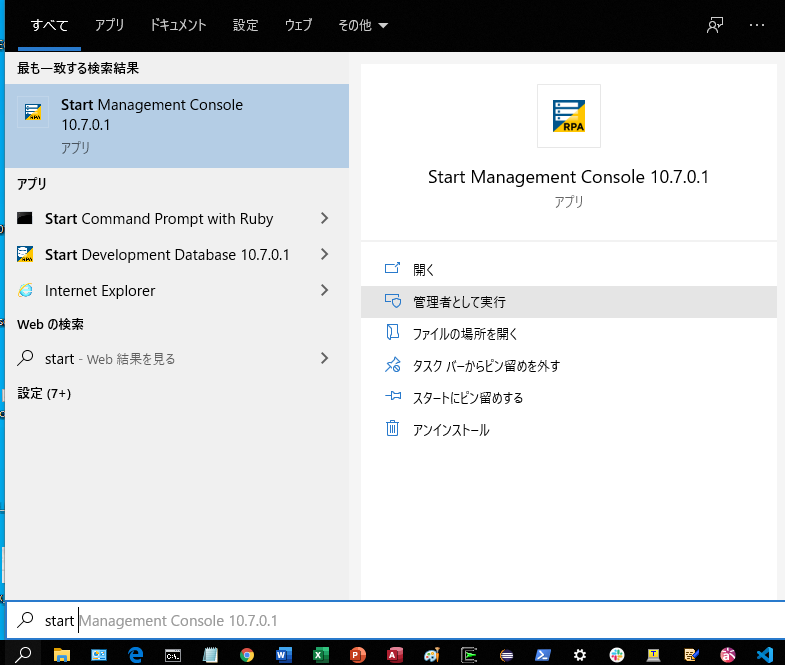Expand Start Command Prompt with Ruby arrow
Viewport: 785px width, 665px height.
pyautogui.click(x=324, y=218)
